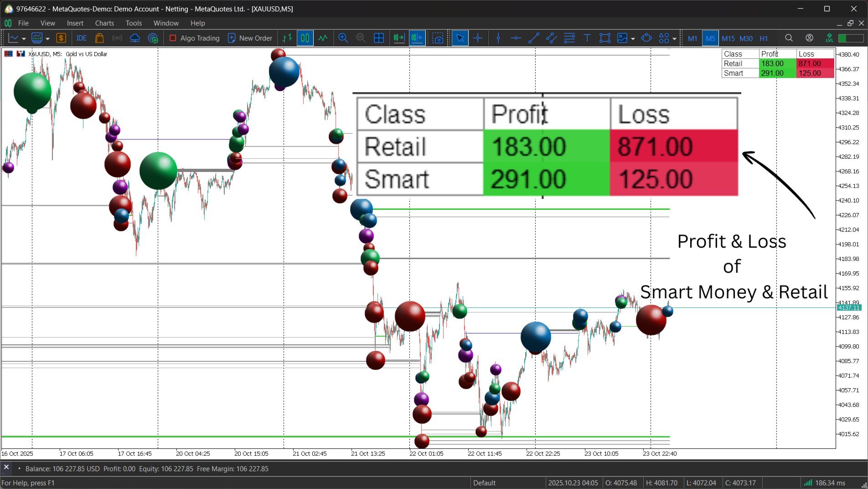Viewport: 868px width, 489px height.
Task: Switch timeframe to M15
Action: coord(728,38)
